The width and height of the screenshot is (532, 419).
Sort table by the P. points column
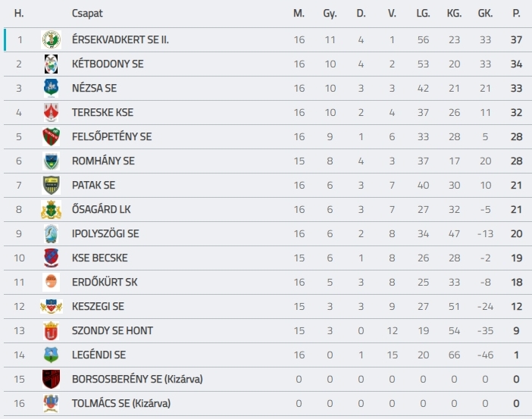click(516, 13)
